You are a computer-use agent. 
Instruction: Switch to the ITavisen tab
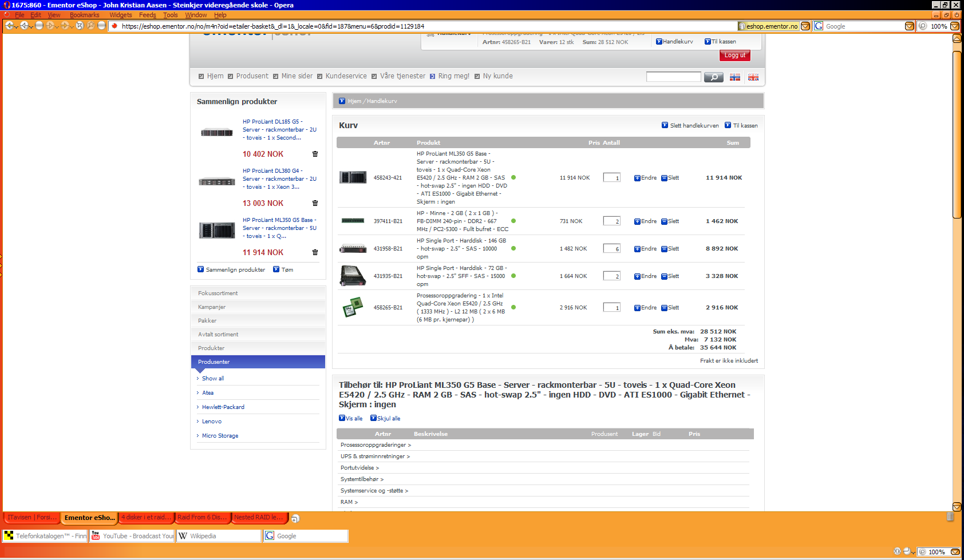tap(32, 517)
